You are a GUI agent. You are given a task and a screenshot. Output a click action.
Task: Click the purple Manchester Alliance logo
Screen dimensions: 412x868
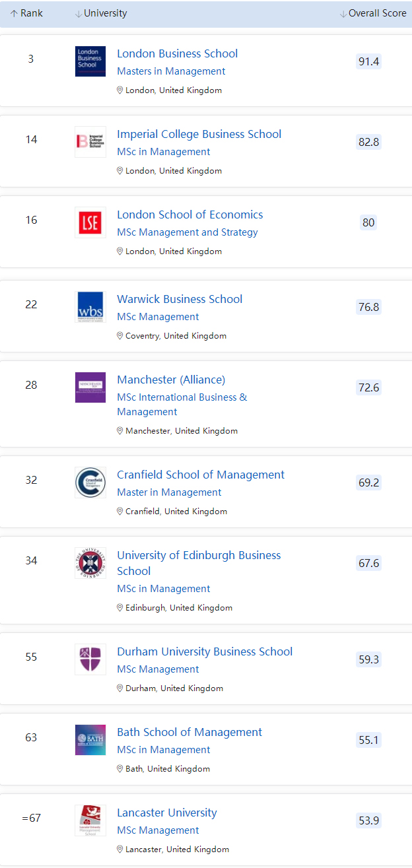(x=90, y=387)
